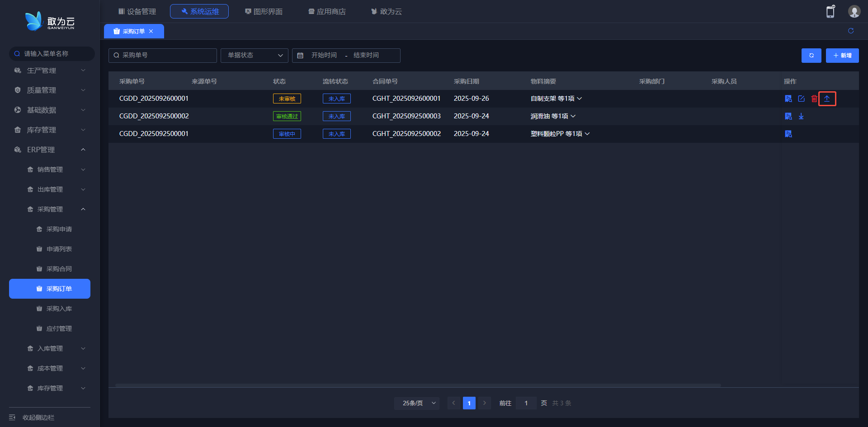Screen dimensions: 868x427
Task: Expand 库存管理 submenu beneath 成本管理
Action: click(x=50, y=389)
